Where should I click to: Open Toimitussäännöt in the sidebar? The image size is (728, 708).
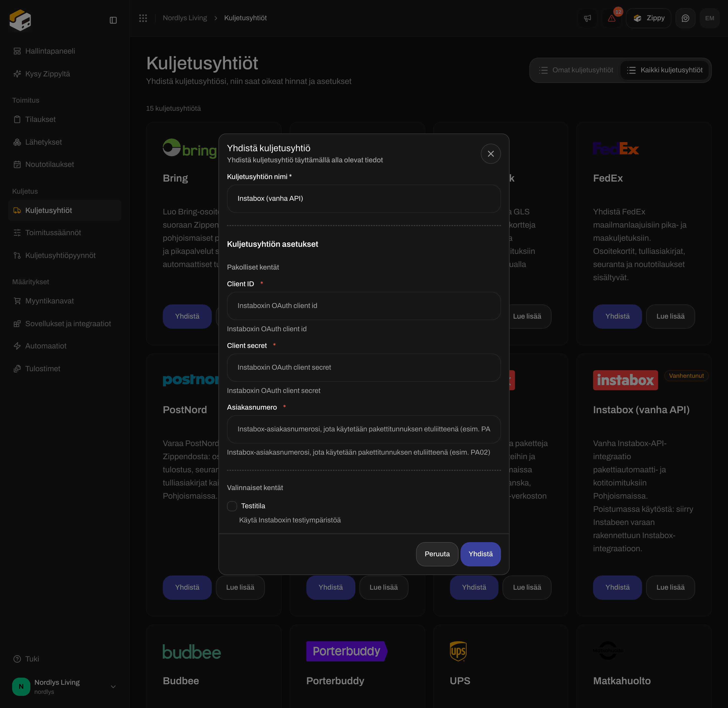(x=65, y=233)
